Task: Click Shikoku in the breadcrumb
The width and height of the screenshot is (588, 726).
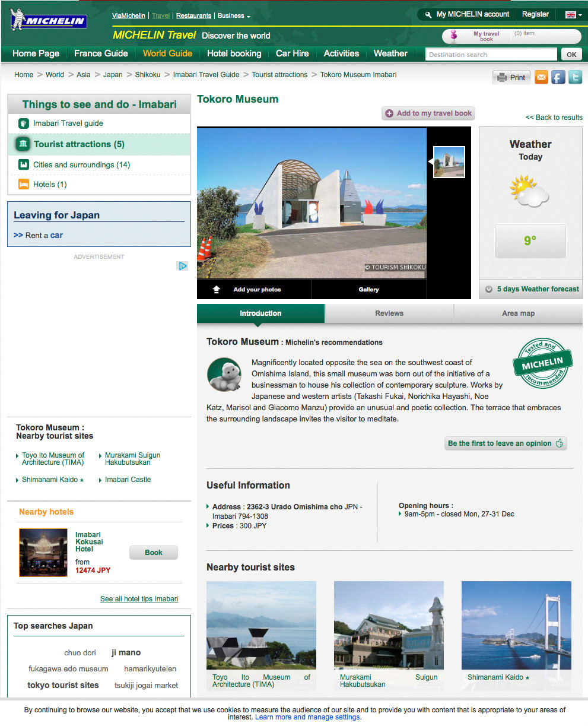Action: pos(148,75)
